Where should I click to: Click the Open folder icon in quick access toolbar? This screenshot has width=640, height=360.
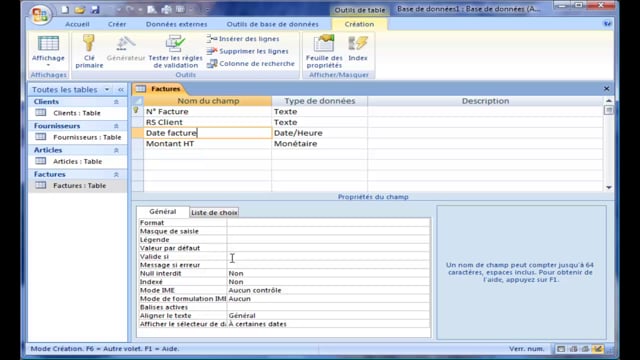click(x=80, y=9)
